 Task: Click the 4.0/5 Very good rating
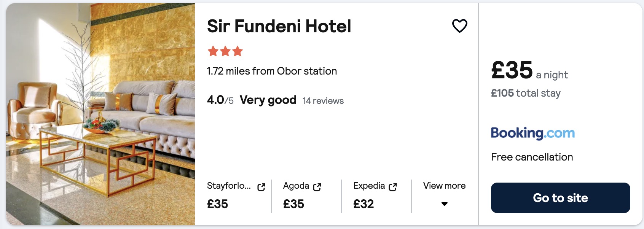(252, 100)
